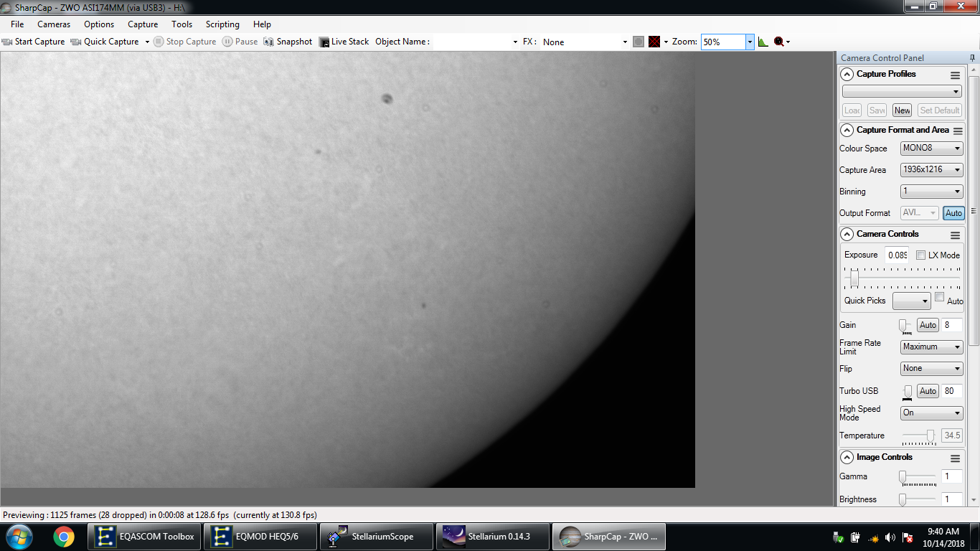Collapse the Camera Controls section

847,235
